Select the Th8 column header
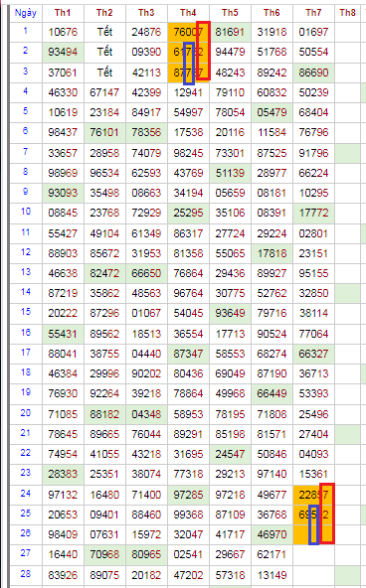The image size is (366, 588). pyautogui.click(x=348, y=13)
